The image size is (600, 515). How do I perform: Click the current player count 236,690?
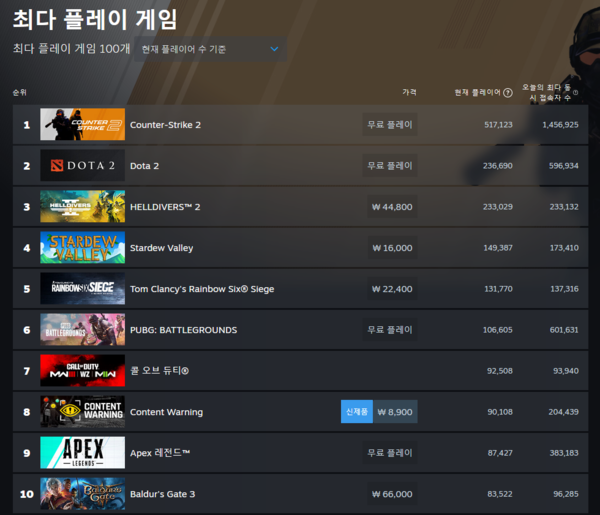click(497, 166)
